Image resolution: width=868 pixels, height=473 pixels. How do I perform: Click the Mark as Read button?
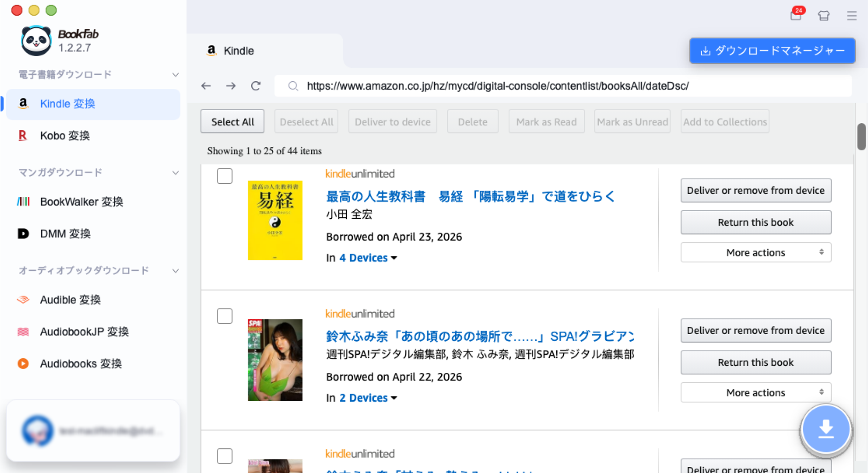(546, 121)
